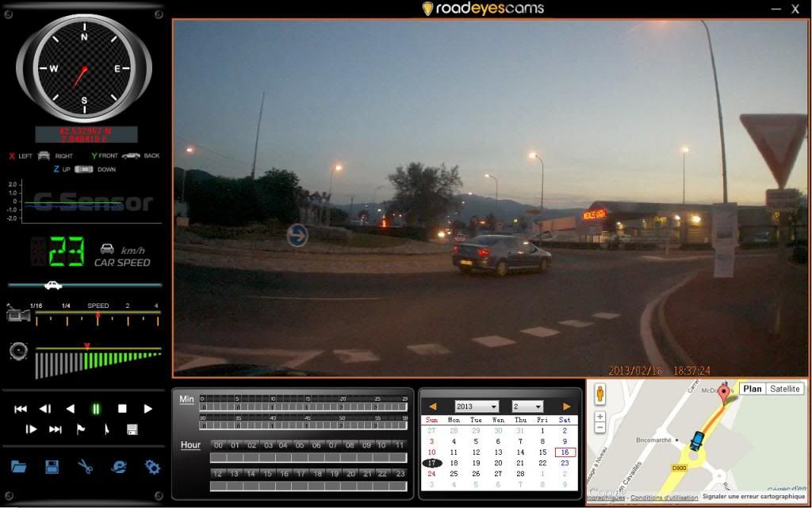812x508 pixels.
Task: Set playback speed to 4x mark
Action: coord(158,321)
